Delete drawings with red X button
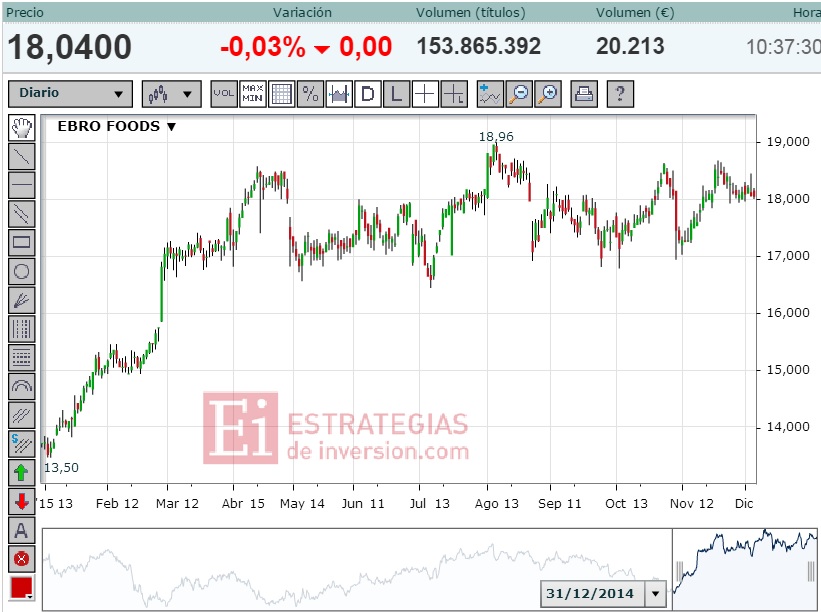The image size is (821, 612). (x=21, y=559)
